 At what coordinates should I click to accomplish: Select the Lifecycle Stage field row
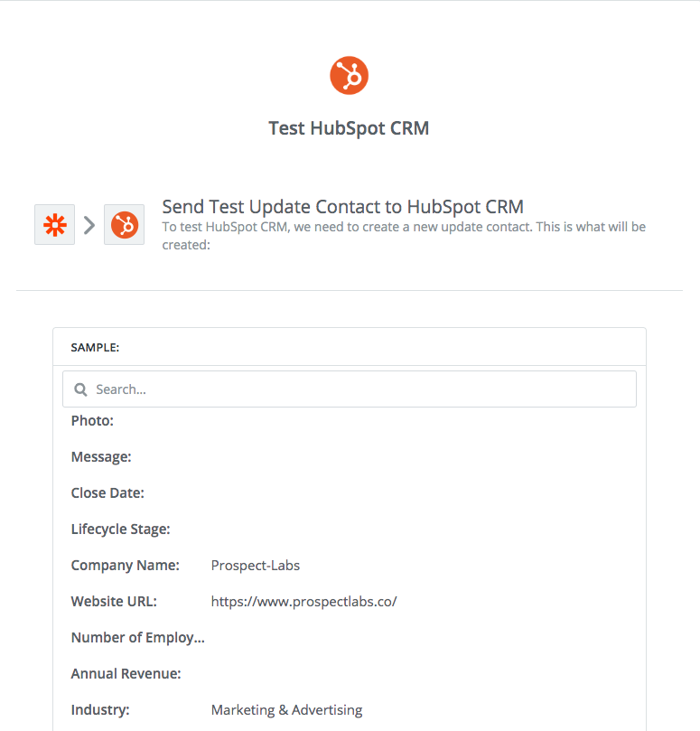[x=350, y=530]
